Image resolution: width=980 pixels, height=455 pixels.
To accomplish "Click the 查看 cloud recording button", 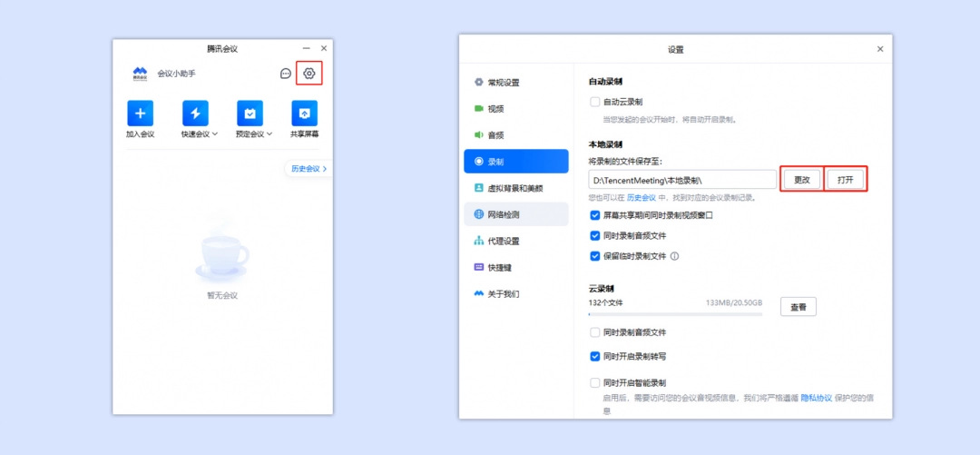I will coord(799,307).
